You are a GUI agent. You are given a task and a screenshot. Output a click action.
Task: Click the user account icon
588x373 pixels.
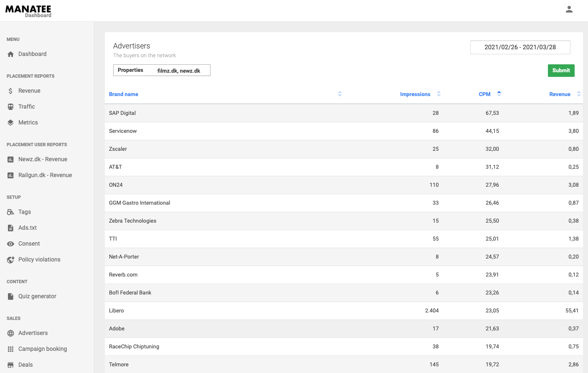569,9
